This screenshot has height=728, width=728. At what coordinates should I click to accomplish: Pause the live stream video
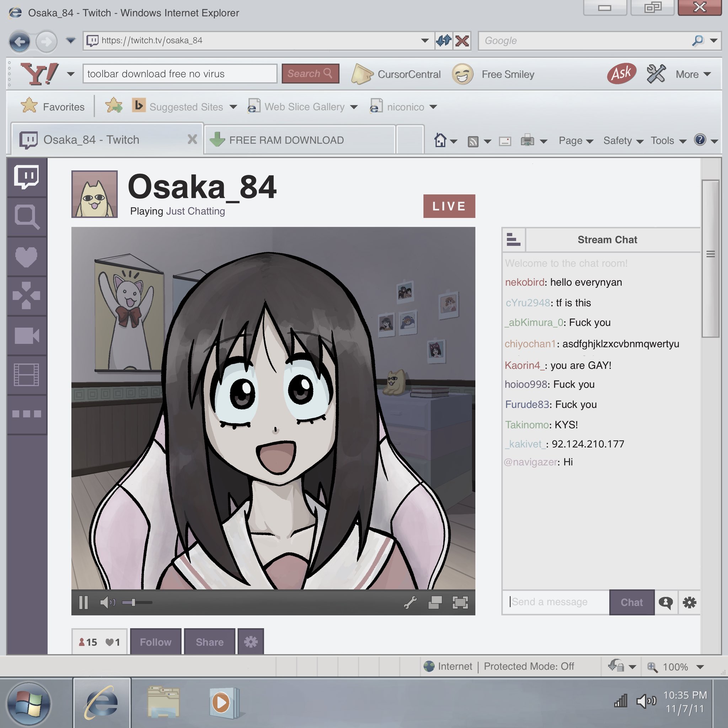[x=84, y=602]
